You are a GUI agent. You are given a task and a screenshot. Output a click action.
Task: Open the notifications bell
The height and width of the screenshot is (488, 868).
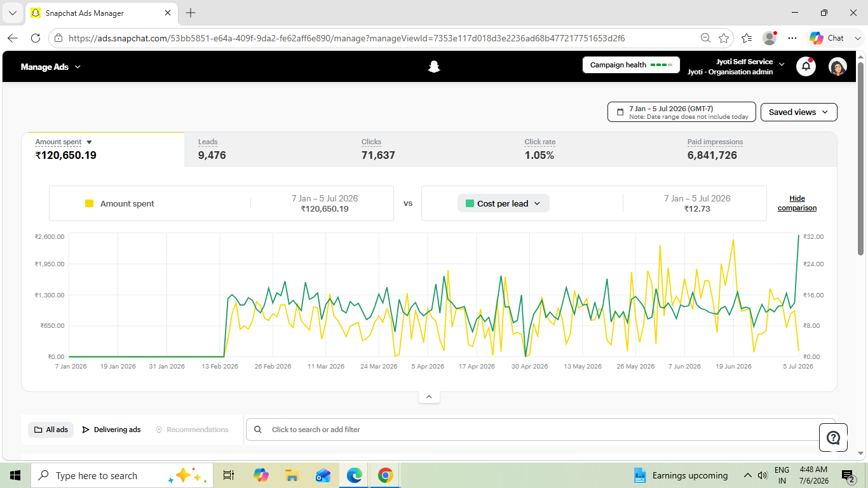806,66
